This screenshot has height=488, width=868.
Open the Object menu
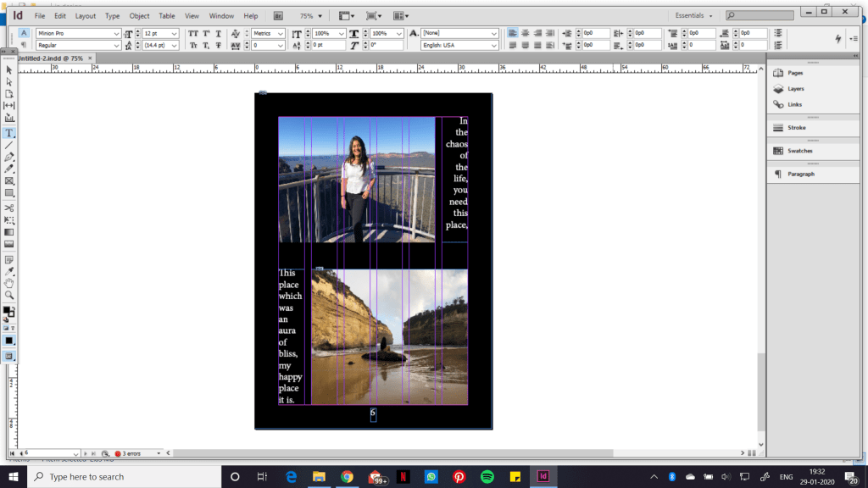pos(139,15)
